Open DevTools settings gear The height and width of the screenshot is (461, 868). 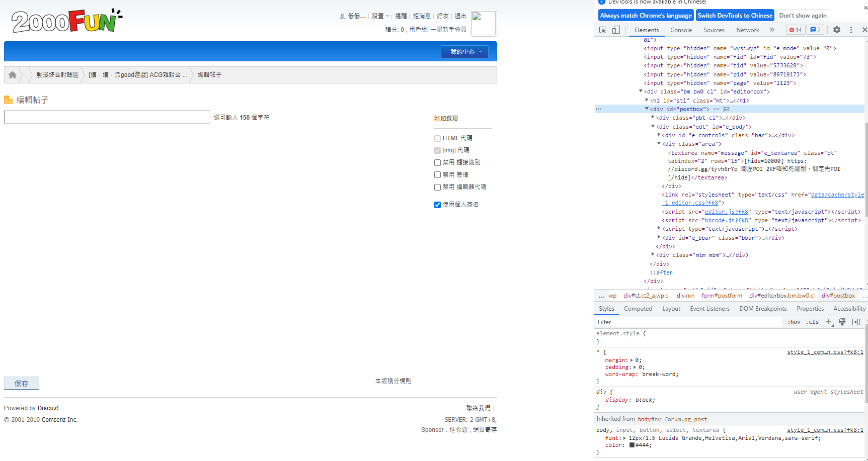836,30
